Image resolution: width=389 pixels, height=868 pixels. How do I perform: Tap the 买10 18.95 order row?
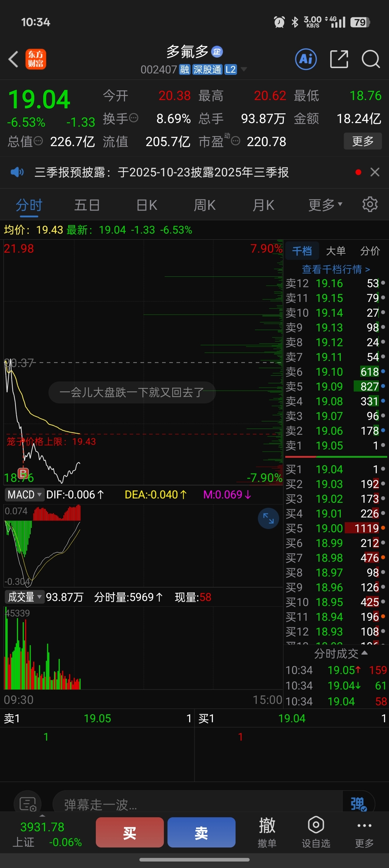pos(336,602)
